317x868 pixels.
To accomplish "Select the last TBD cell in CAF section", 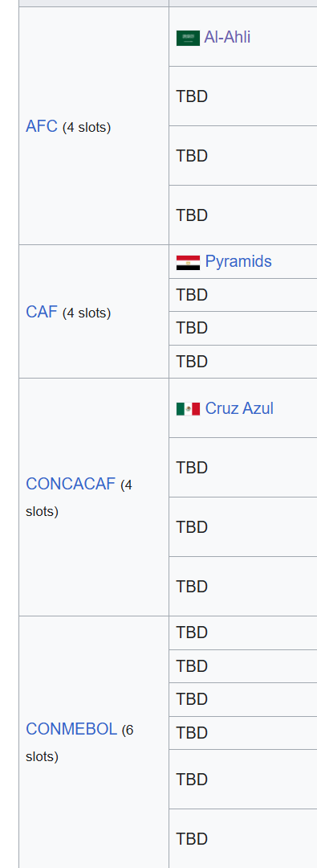I will [243, 362].
